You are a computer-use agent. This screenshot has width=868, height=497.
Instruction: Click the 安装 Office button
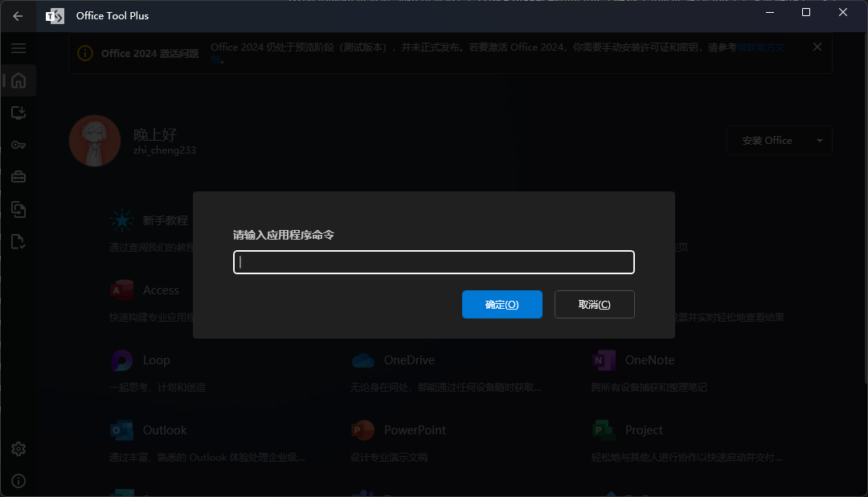[768, 141]
